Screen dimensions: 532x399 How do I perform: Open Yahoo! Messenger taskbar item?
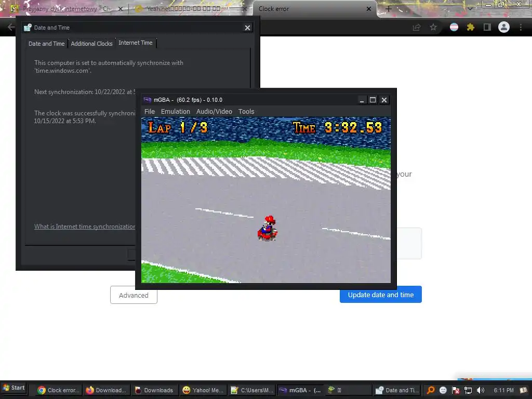click(203, 390)
